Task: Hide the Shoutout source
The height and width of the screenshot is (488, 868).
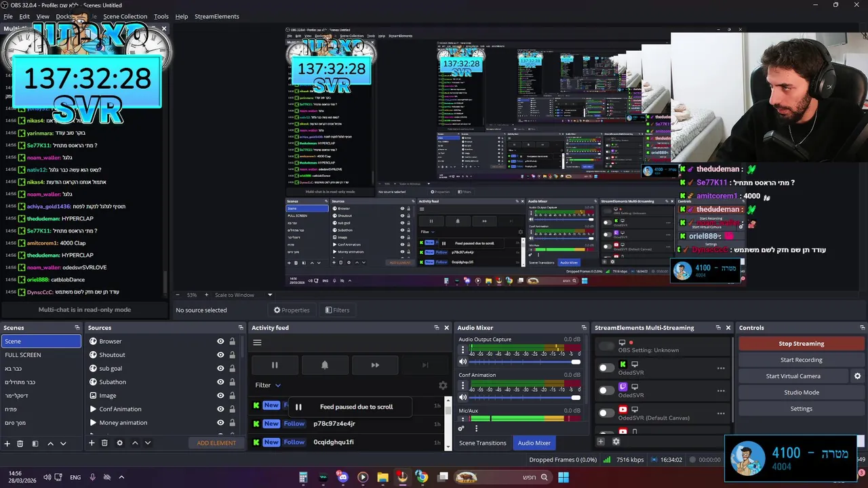Action: tap(220, 355)
